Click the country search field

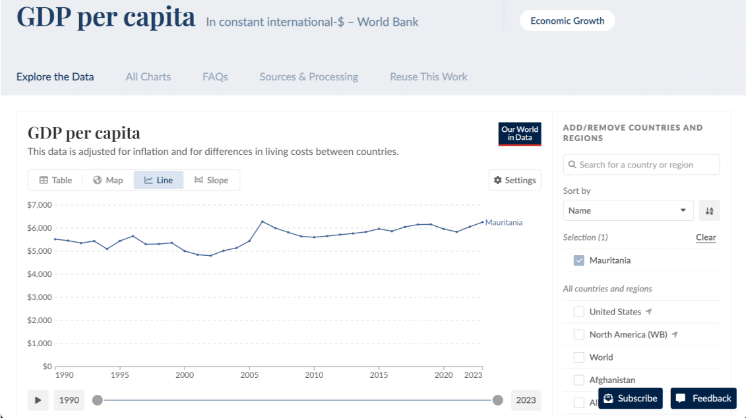642,164
